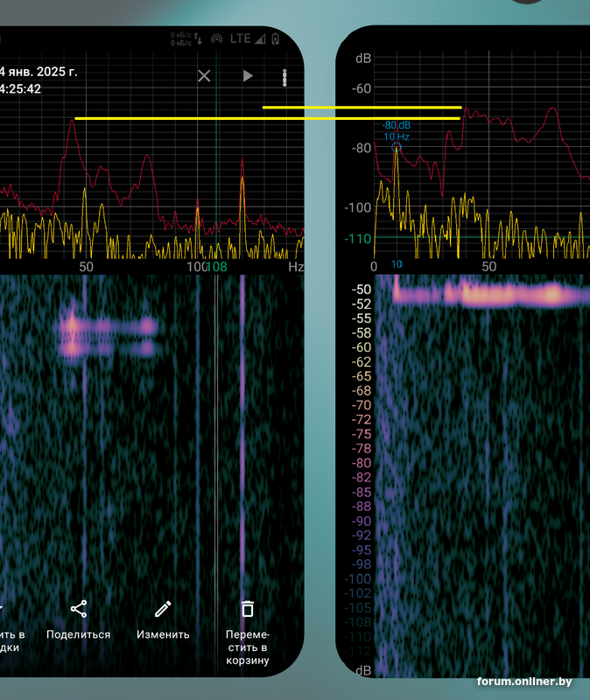The image size is (590, 700).
Task: Click the '-80 dB 10 Hz' peak label
Action: tap(397, 130)
